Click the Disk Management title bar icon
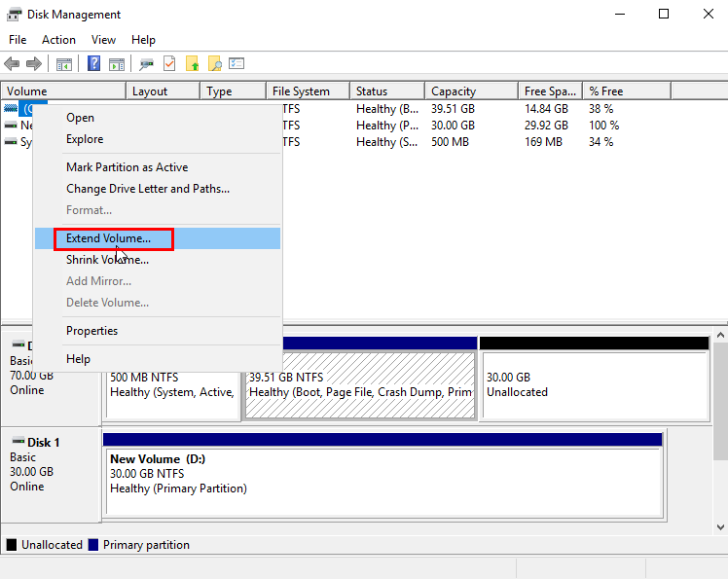Viewport: 728px width, 579px height. coord(14,15)
